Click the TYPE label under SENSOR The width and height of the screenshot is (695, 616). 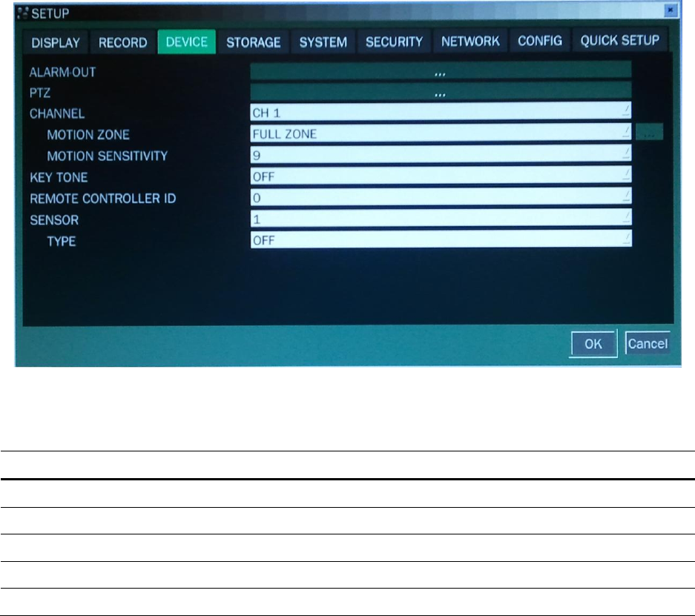(61, 242)
